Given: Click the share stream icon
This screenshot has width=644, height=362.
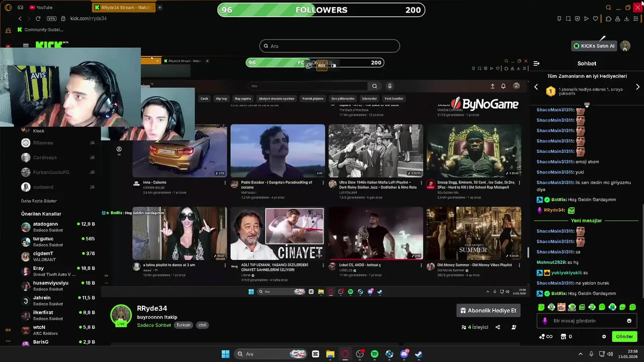Looking at the screenshot, I should click(x=498, y=327).
